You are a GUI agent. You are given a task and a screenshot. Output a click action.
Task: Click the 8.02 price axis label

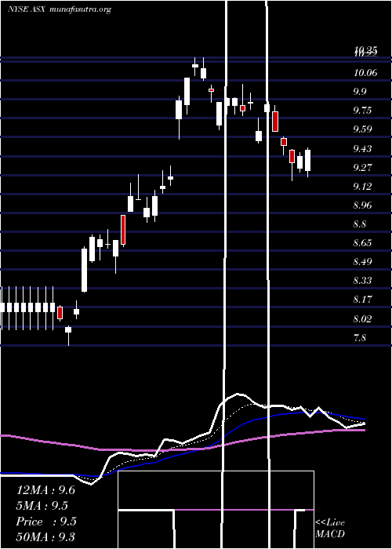tap(362, 319)
